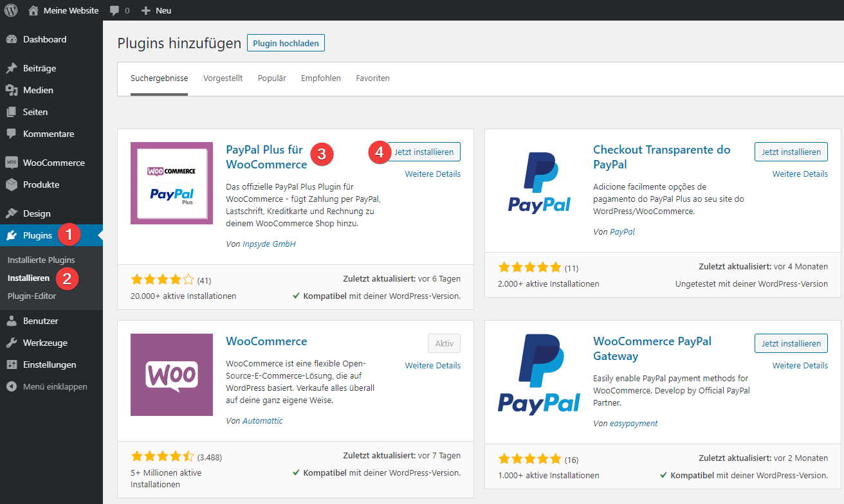Click the Plugins hinzufügen heading

pos(179,44)
